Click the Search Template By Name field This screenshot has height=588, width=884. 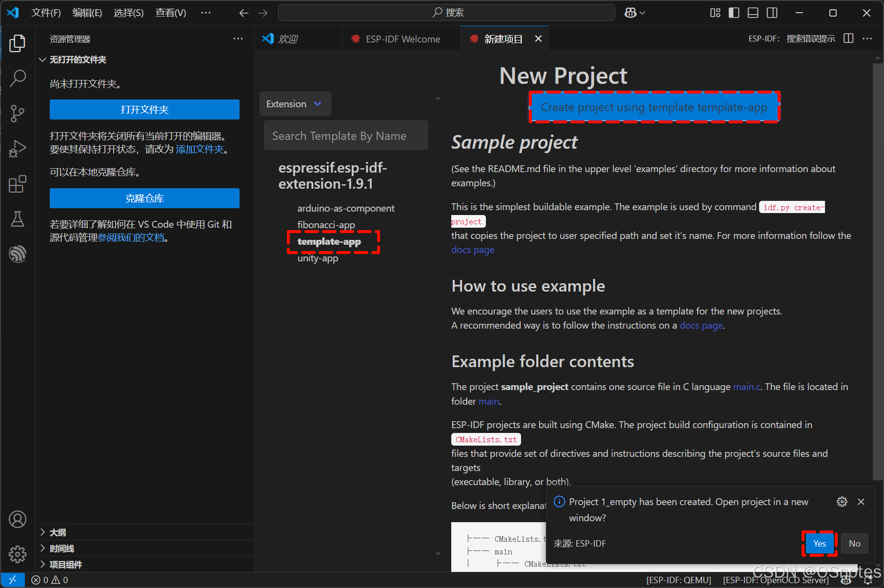tap(345, 136)
